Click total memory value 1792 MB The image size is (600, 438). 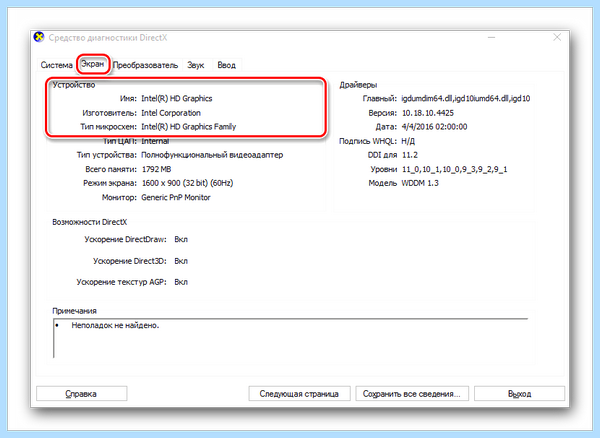click(157, 169)
